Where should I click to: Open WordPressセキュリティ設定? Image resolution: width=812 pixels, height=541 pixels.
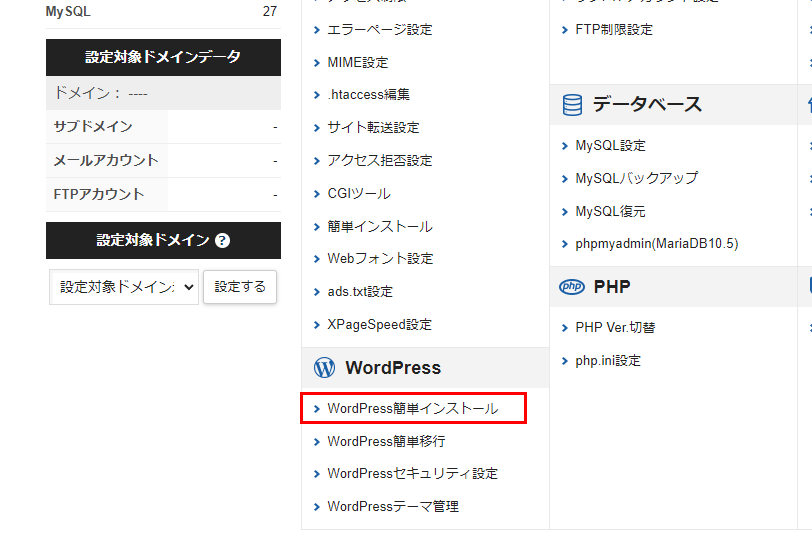click(x=413, y=474)
